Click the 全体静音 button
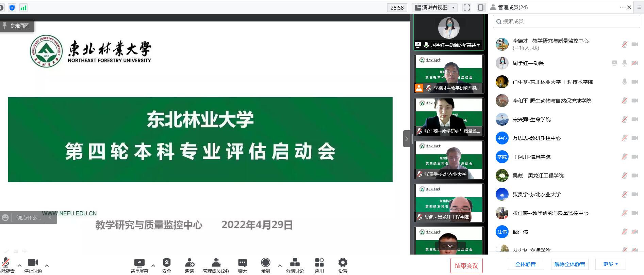The image size is (644, 275). click(x=525, y=264)
